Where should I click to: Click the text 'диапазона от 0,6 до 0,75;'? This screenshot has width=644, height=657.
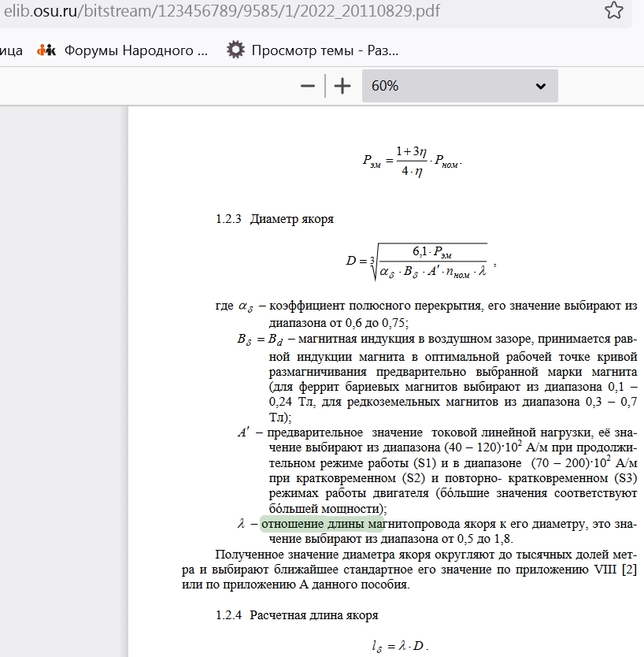[x=339, y=323]
